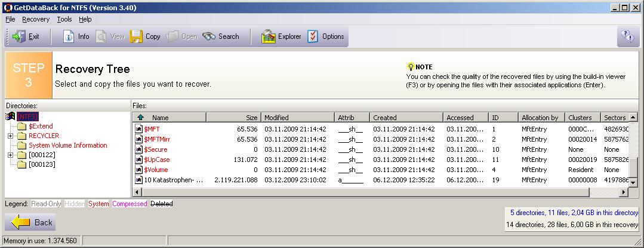Click the file list scroll down arrow
This screenshot has height=248, width=644.
point(634,183)
